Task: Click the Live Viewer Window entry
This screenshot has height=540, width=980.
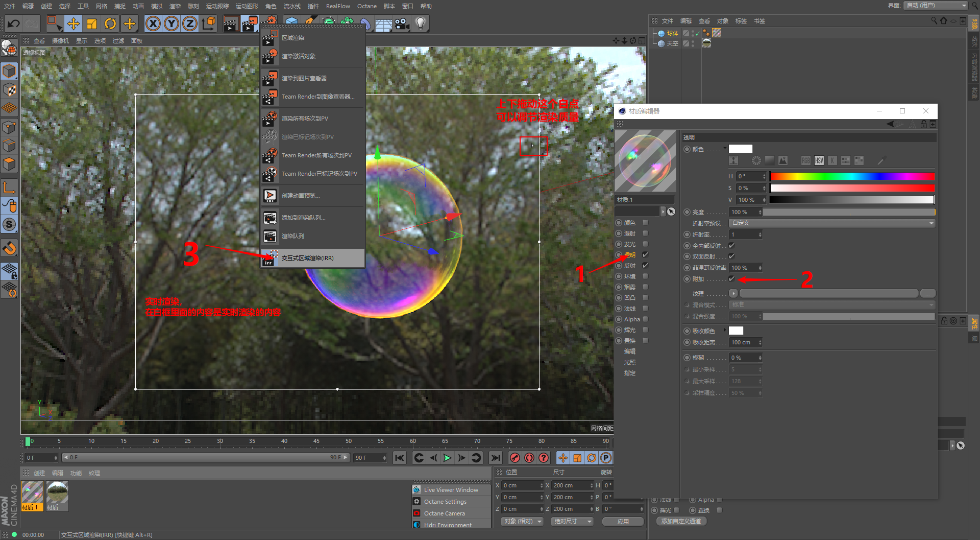Action: coord(451,489)
